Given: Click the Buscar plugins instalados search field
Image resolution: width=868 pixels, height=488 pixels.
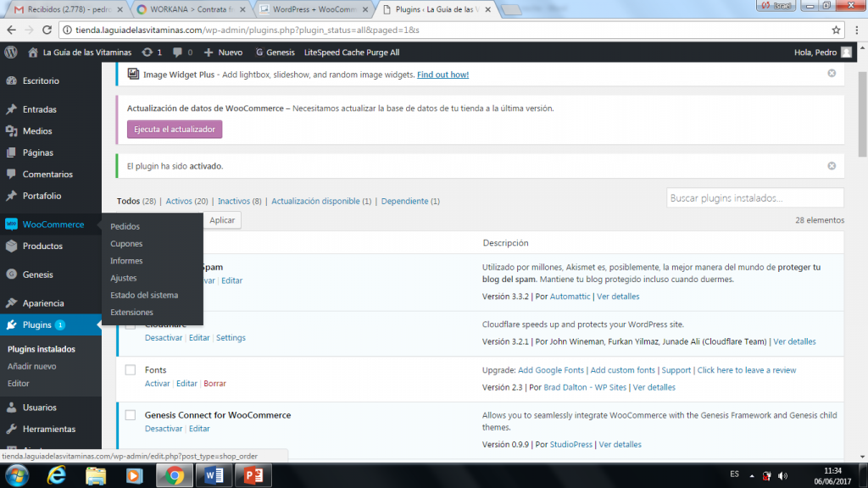Looking at the screenshot, I should pyautogui.click(x=755, y=198).
